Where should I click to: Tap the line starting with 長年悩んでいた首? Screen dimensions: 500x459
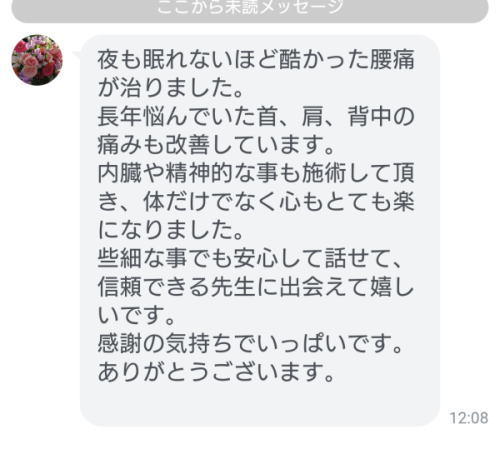[x=256, y=116]
